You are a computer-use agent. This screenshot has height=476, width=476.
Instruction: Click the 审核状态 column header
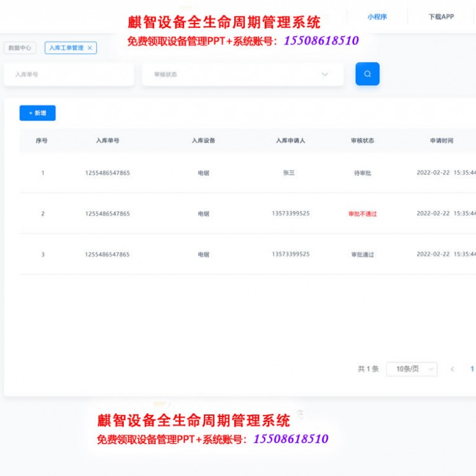click(362, 140)
